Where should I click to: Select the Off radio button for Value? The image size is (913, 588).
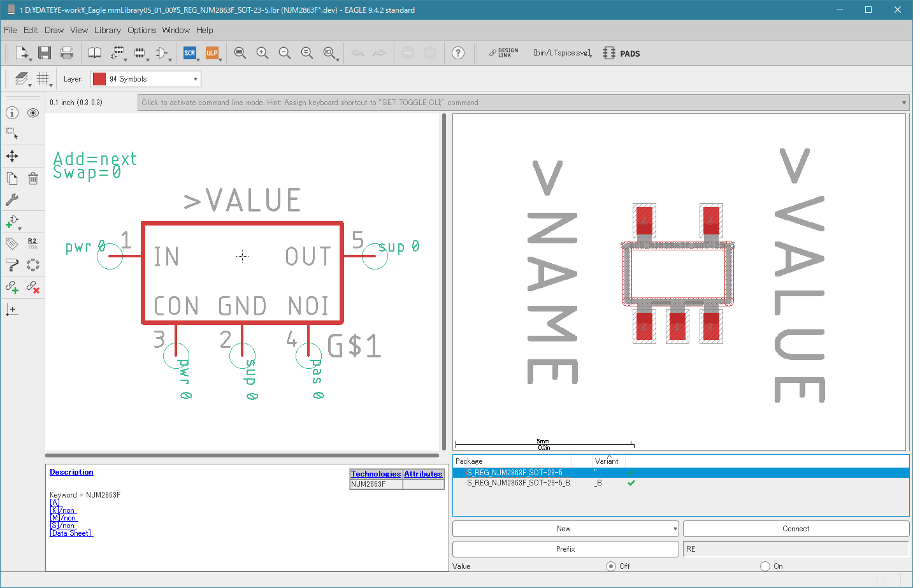coord(611,566)
